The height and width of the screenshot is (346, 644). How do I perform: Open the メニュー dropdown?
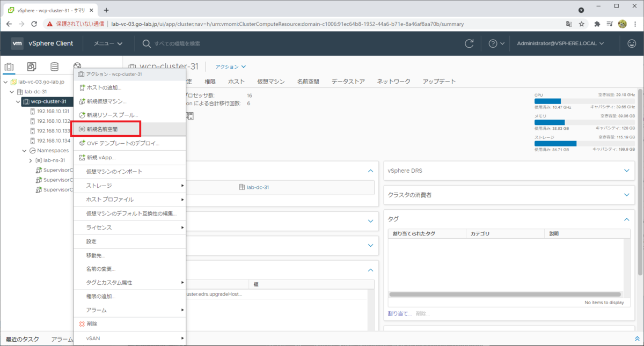pyautogui.click(x=108, y=43)
